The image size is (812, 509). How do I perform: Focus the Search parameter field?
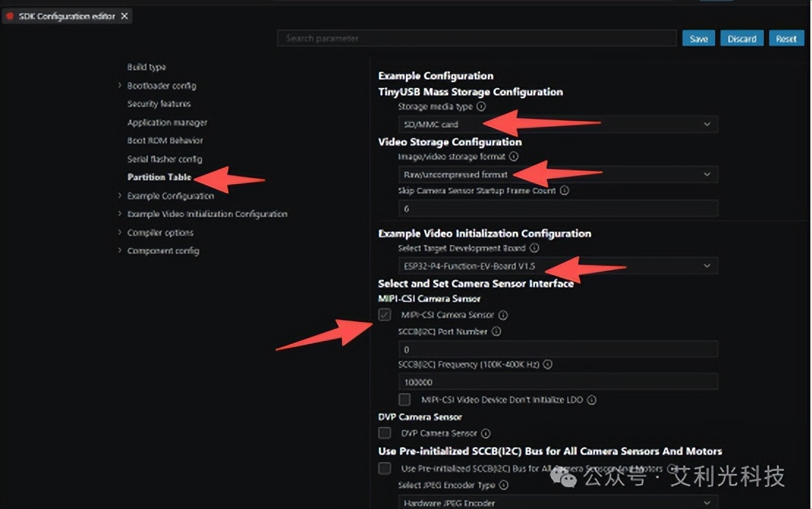click(x=477, y=38)
